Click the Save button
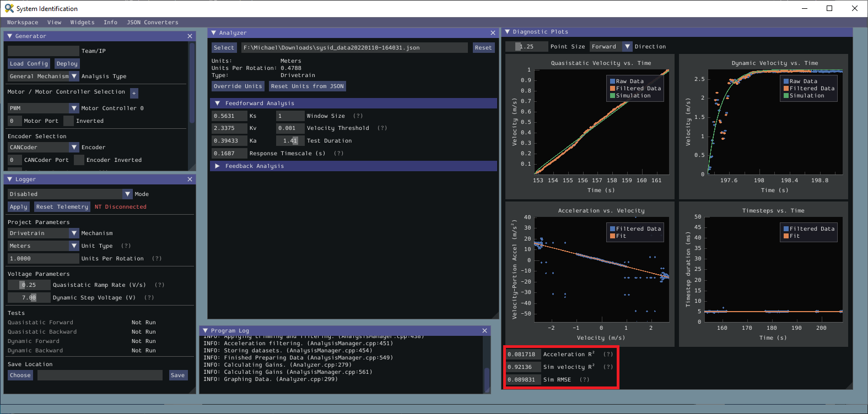Image resolution: width=868 pixels, height=414 pixels. pos(177,375)
